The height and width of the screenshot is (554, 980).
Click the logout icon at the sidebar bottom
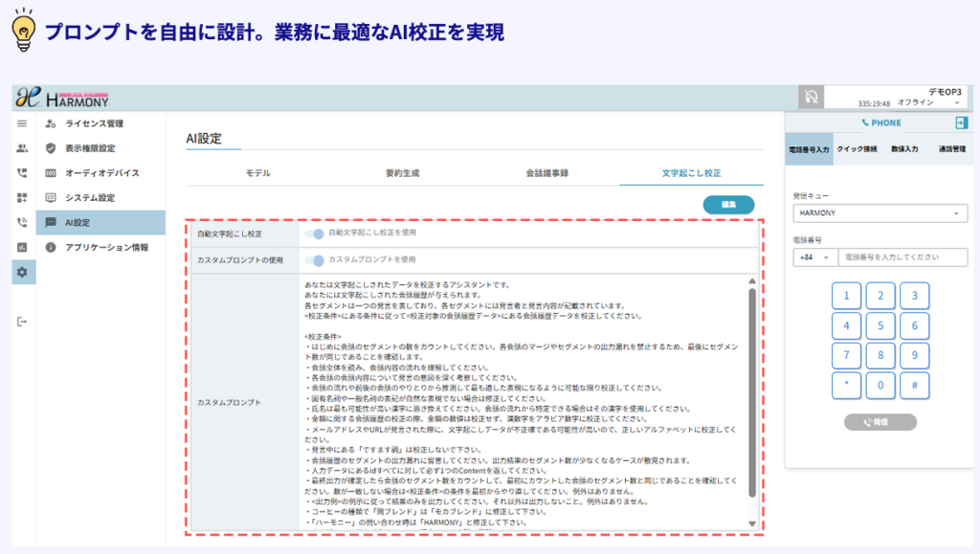pos(22,321)
